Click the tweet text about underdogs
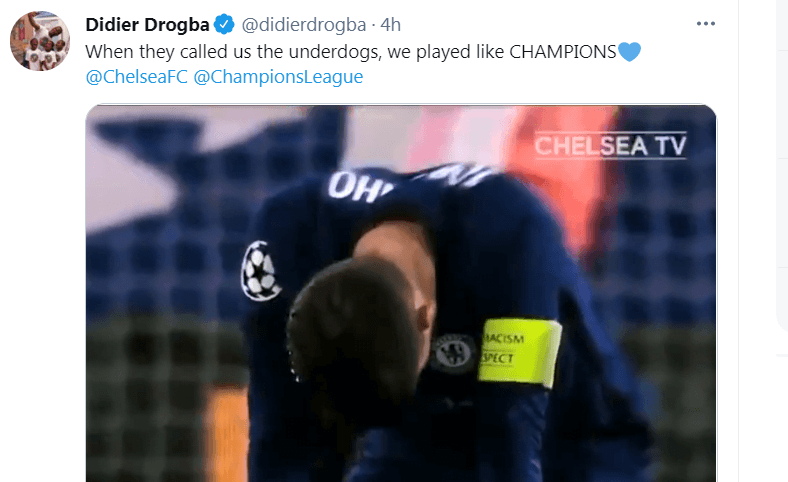 [363, 51]
